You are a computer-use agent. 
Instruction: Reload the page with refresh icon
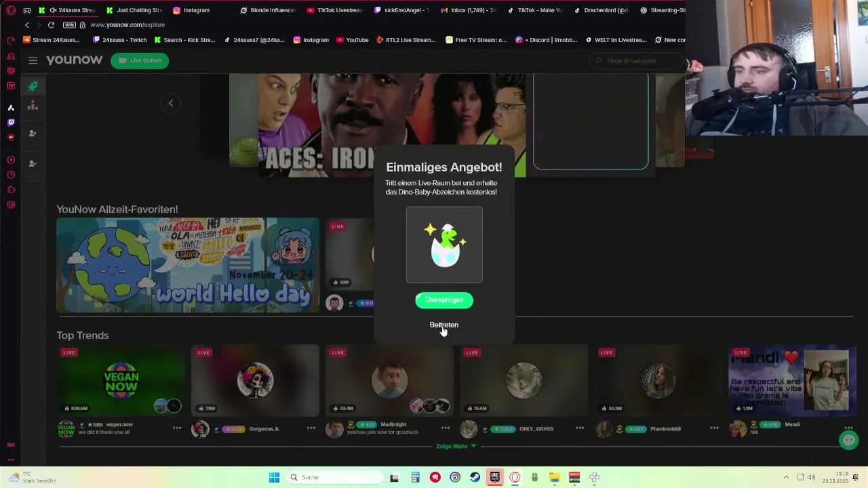coord(51,25)
